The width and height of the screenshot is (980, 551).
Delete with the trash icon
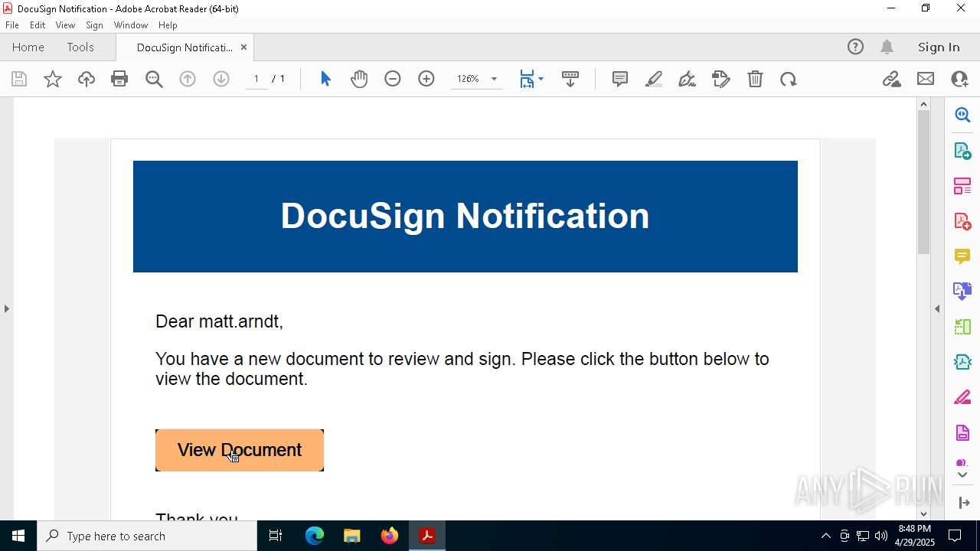(755, 79)
